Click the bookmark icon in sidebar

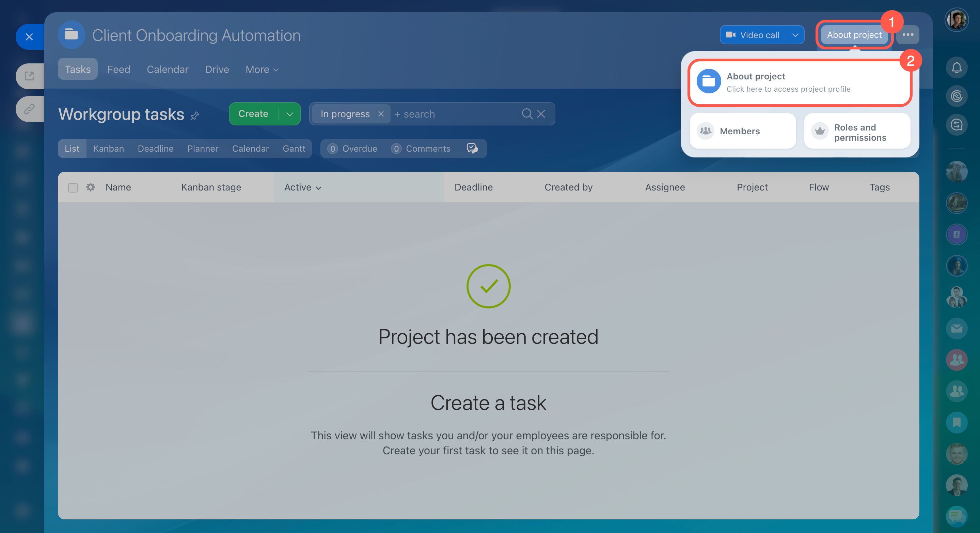[957, 422]
